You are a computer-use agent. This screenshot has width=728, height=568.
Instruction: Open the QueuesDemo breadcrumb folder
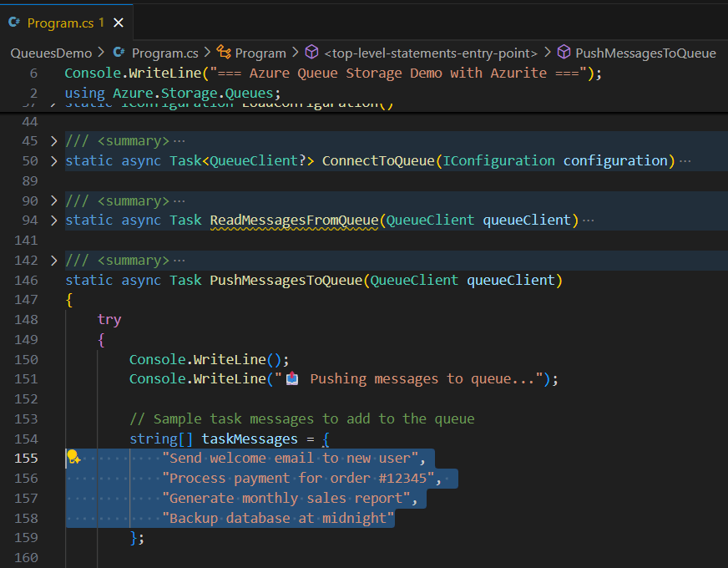pos(50,53)
